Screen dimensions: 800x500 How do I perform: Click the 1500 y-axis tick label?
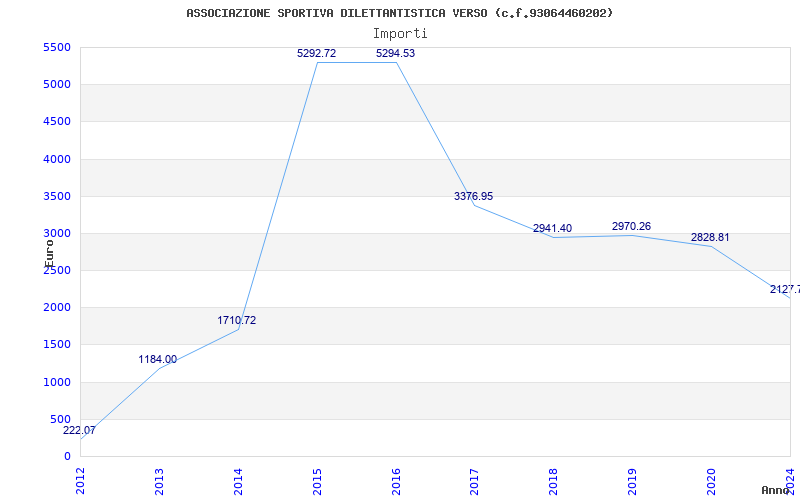click(57, 345)
